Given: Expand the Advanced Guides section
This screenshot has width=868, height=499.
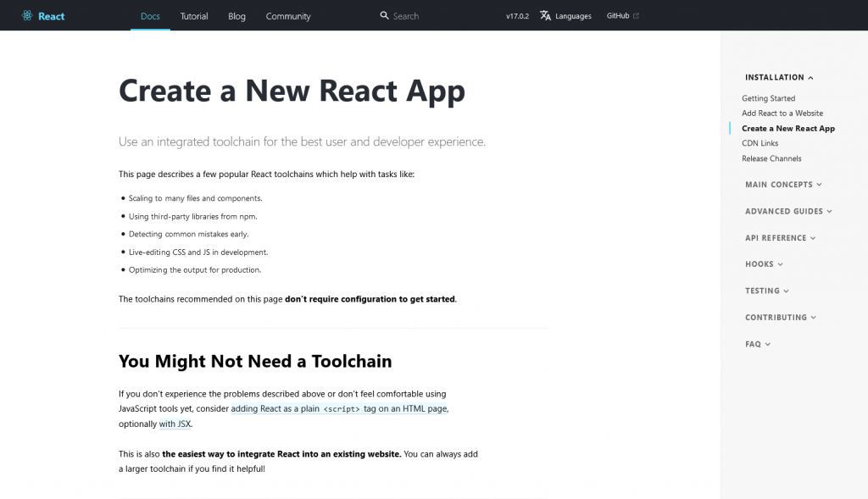Looking at the screenshot, I should click(788, 211).
